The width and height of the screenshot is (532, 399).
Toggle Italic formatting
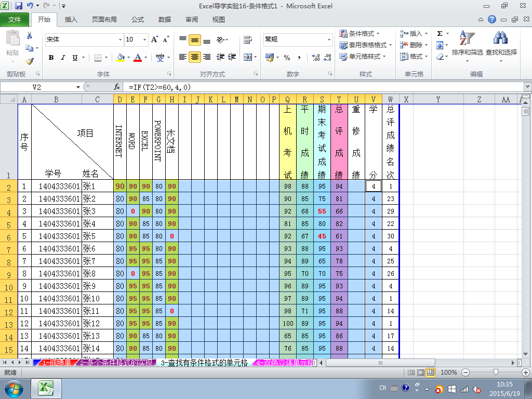click(63, 58)
